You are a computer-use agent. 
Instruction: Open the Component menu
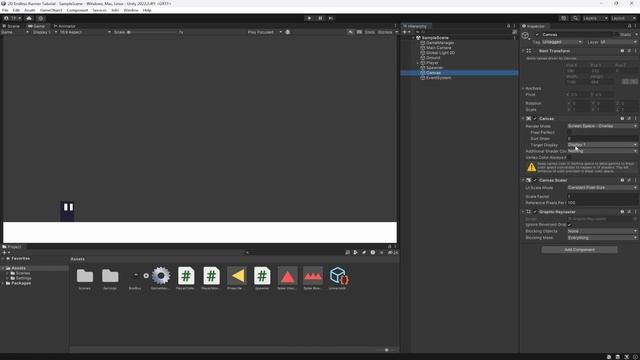click(x=77, y=10)
